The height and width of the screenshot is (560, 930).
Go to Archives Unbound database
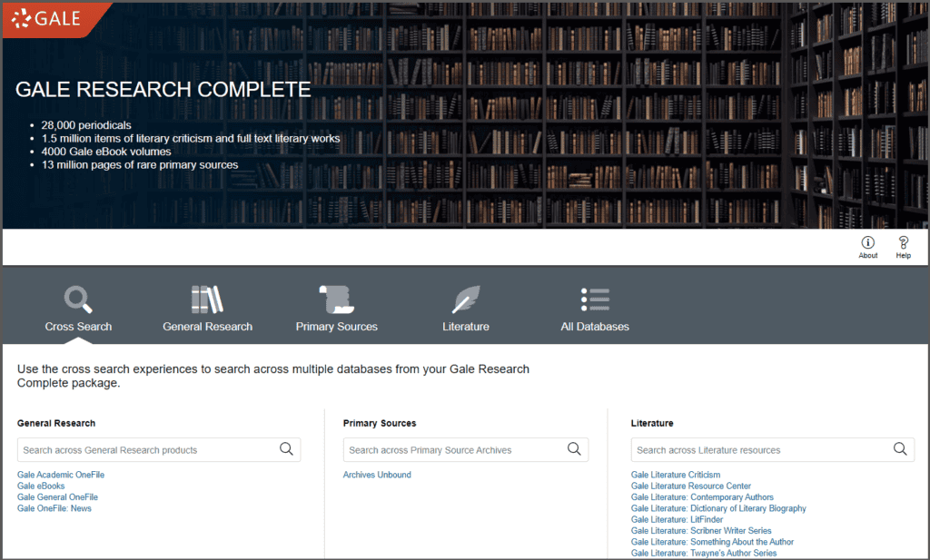click(377, 475)
